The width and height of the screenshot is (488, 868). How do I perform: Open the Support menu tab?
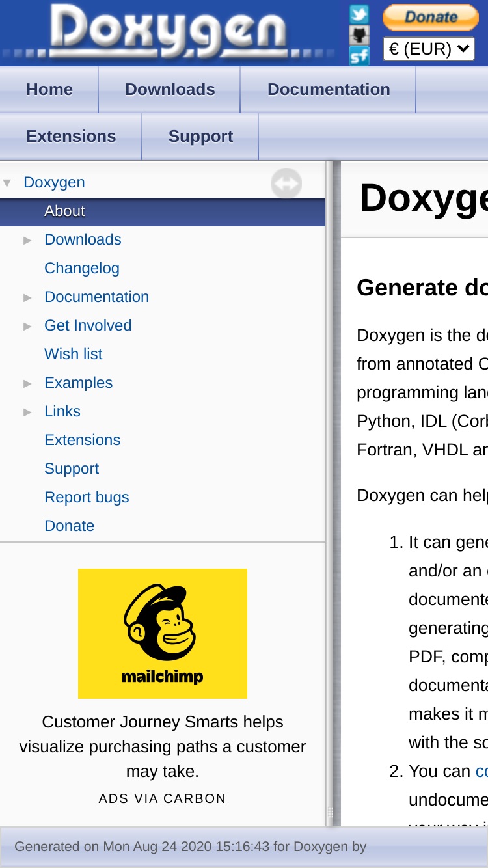200,136
